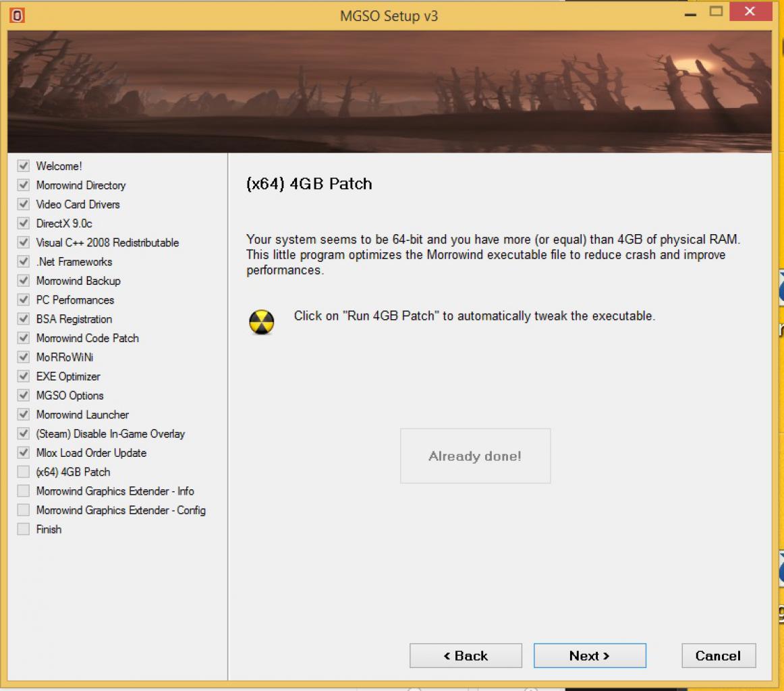Cancel the MGSO setup
784x691 pixels.
pyautogui.click(x=719, y=655)
